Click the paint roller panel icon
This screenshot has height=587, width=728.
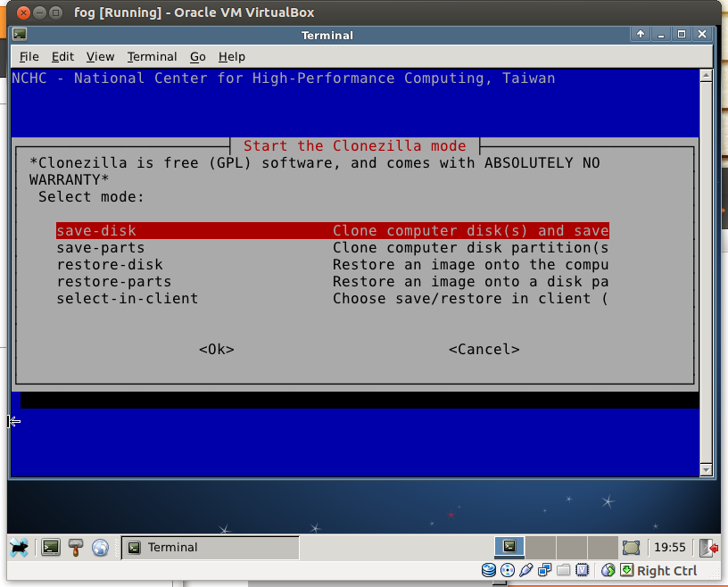click(76, 547)
